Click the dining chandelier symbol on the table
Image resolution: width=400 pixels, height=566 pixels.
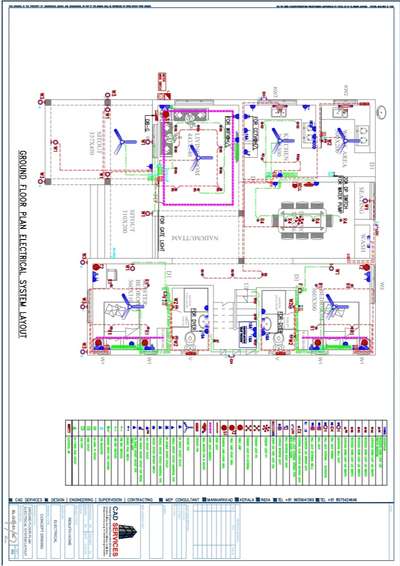click(299, 220)
